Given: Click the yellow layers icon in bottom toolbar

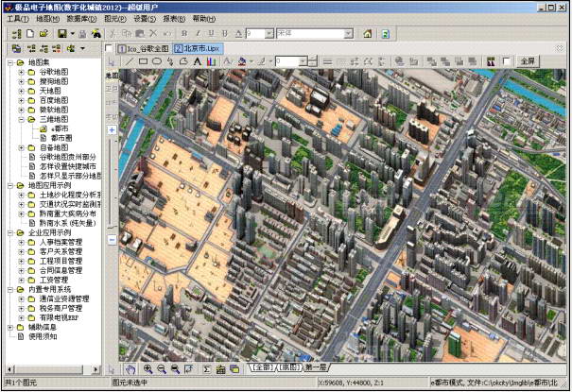Looking at the screenshot, I should [234, 369].
